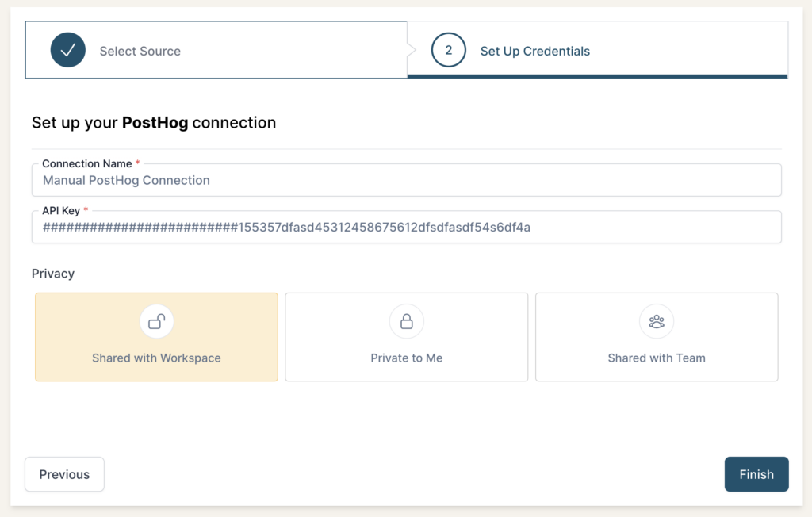812x517 pixels.
Task: Click the progress bar under Set Up Credentials
Action: 597,76
